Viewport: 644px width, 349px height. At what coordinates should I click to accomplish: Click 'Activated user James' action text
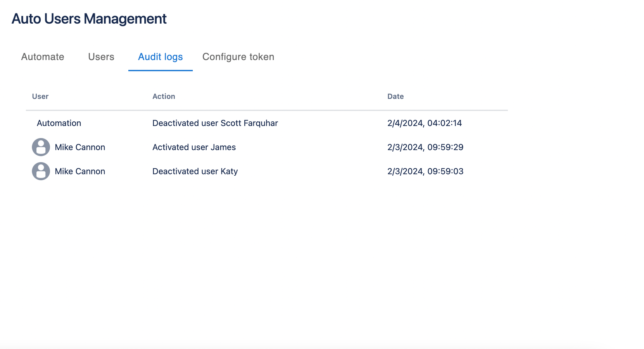click(x=194, y=147)
